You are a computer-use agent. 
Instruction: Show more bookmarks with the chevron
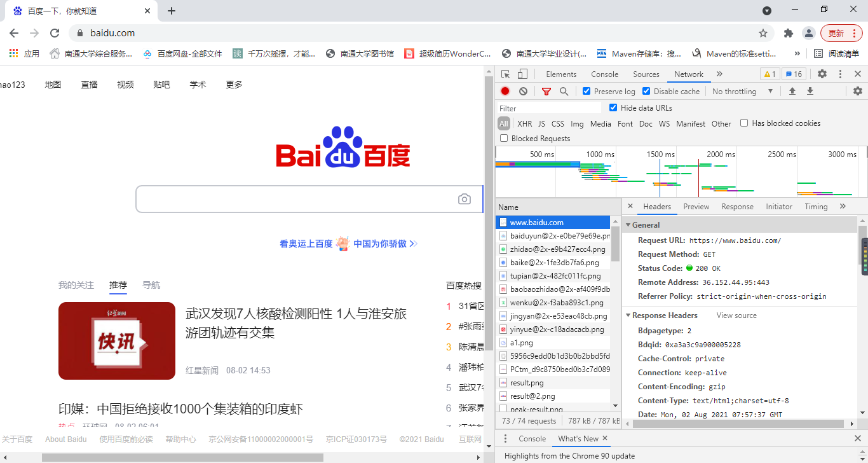pyautogui.click(x=797, y=54)
